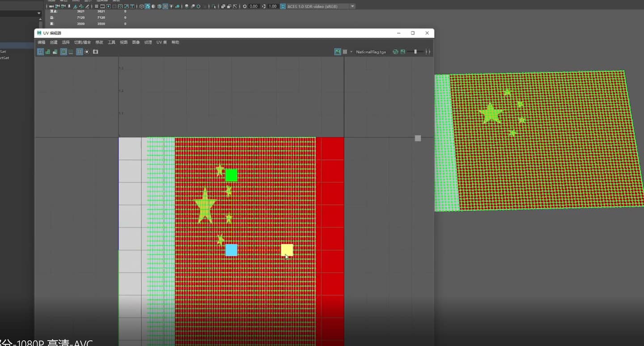The image size is (644, 346).
Task: Toggle safe title icon
Action: click(132, 6)
